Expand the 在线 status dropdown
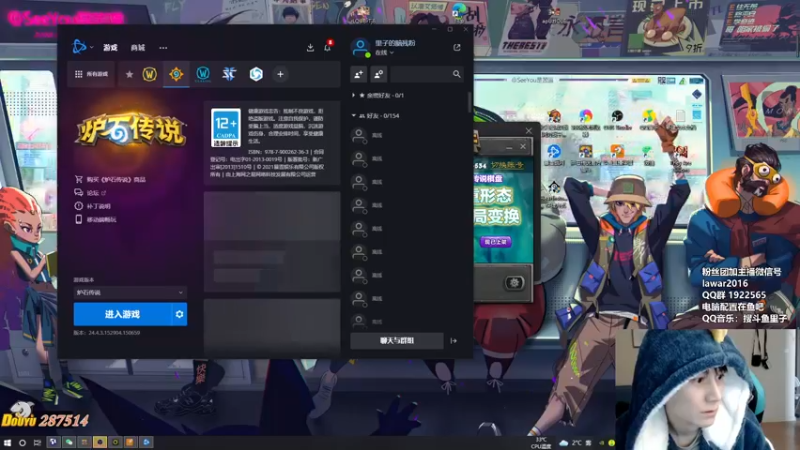This screenshot has height=450, width=800. pos(385,53)
